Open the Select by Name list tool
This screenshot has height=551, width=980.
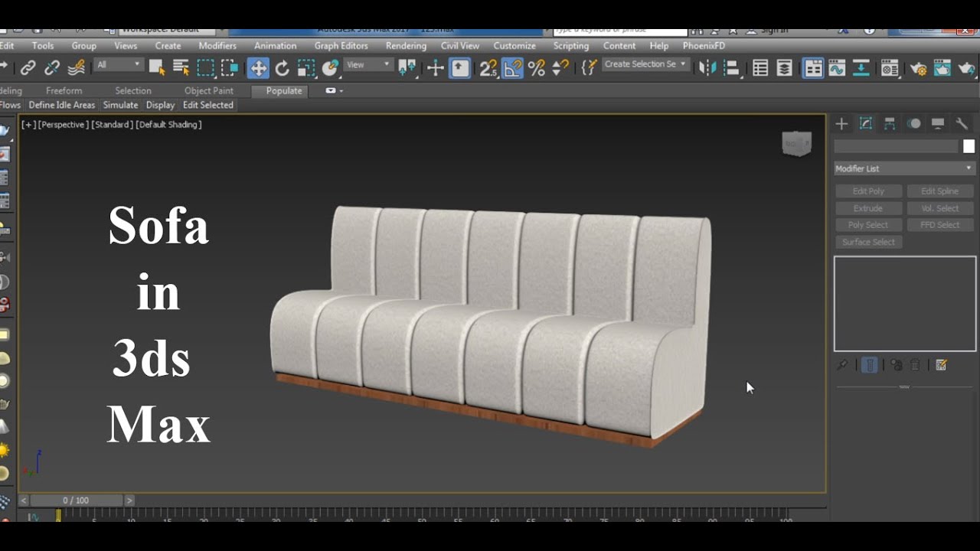pos(181,68)
